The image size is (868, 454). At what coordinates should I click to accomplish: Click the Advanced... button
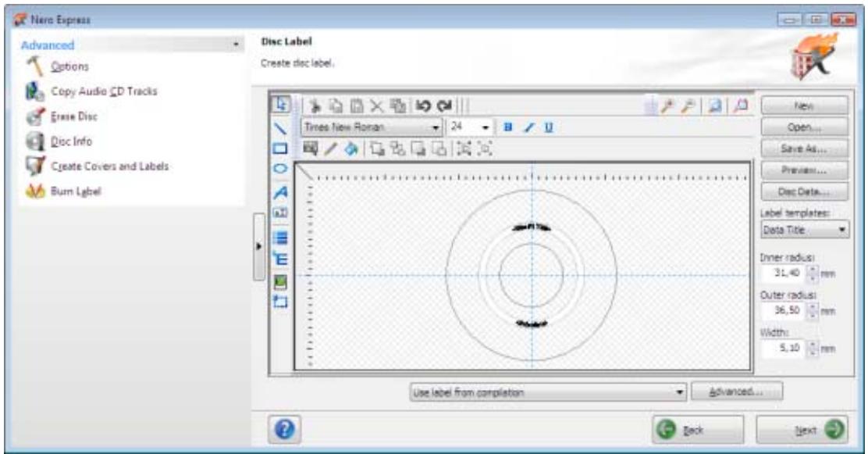tap(737, 391)
